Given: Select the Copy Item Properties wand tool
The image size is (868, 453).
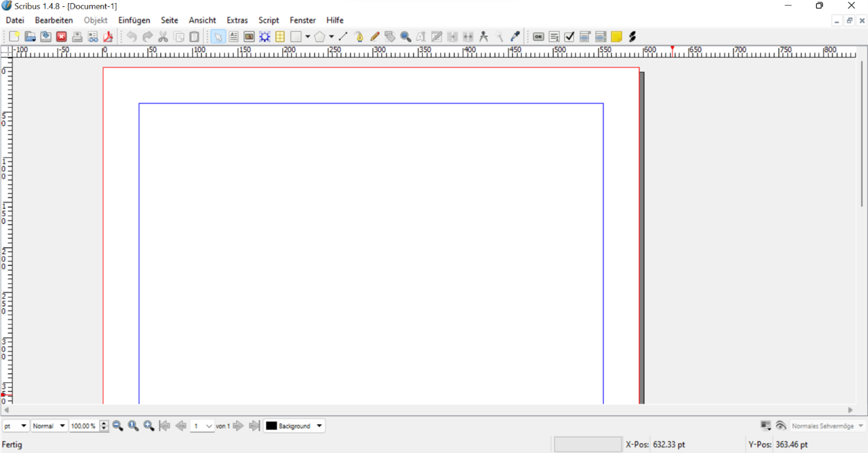Looking at the screenshot, I should click(500, 37).
